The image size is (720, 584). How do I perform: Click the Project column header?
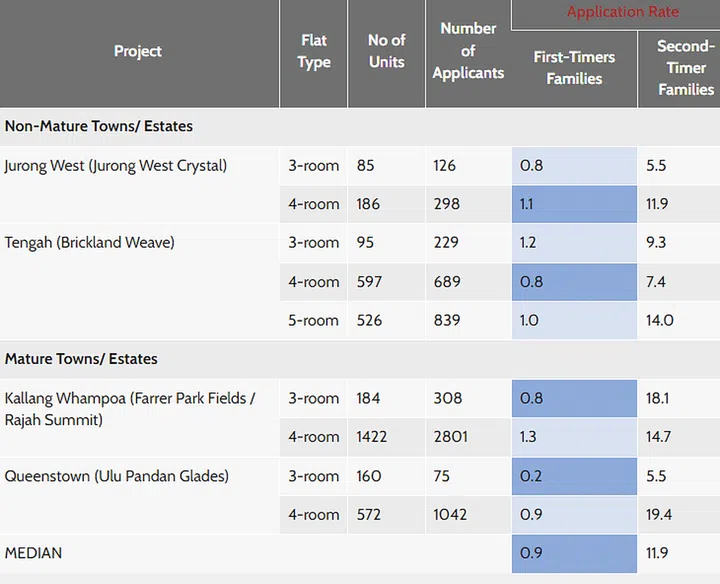138,51
